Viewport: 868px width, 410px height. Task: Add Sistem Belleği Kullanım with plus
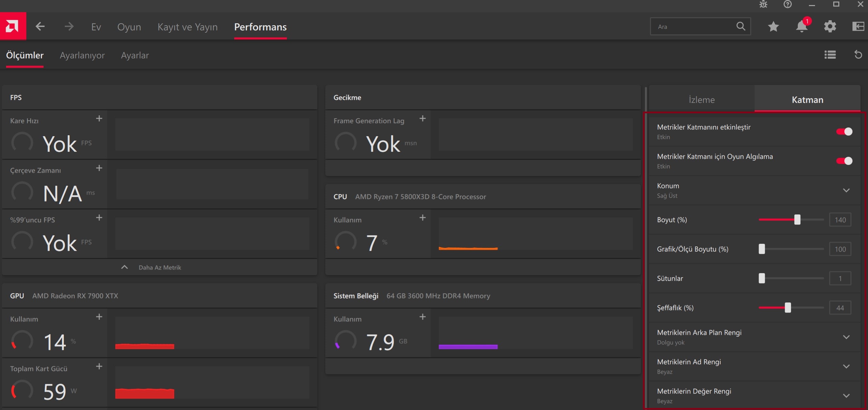pos(422,317)
